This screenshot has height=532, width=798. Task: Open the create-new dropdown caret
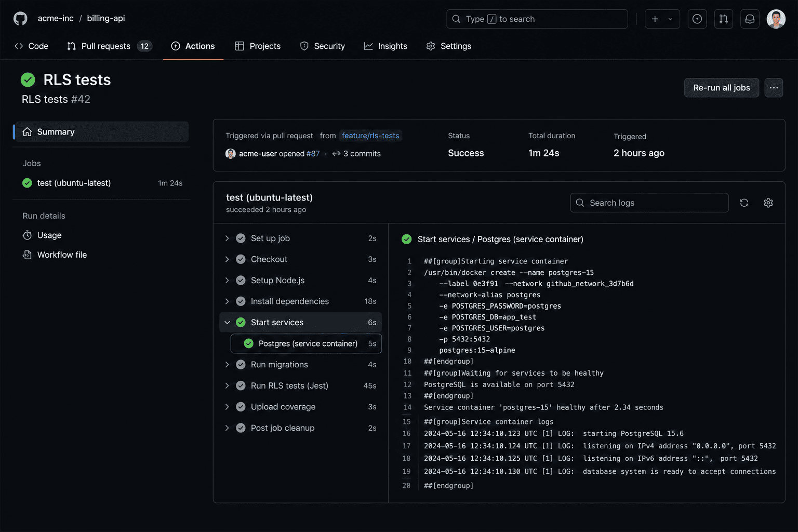[x=670, y=19]
